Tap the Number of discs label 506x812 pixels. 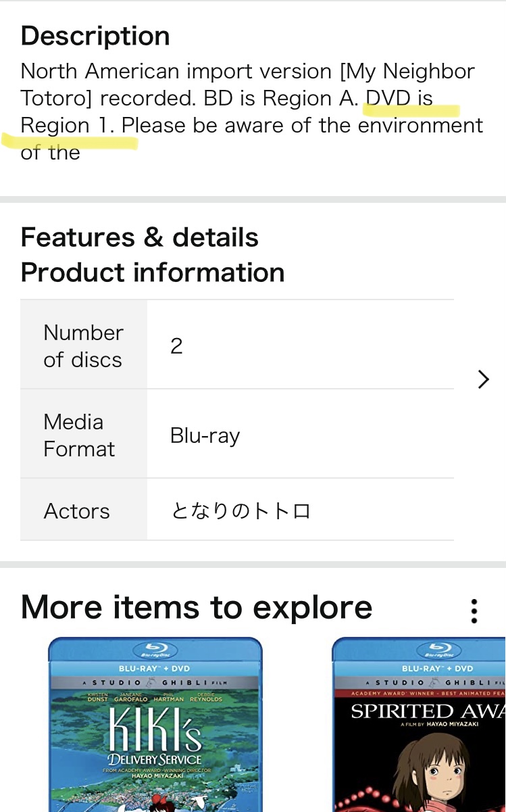[83, 346]
